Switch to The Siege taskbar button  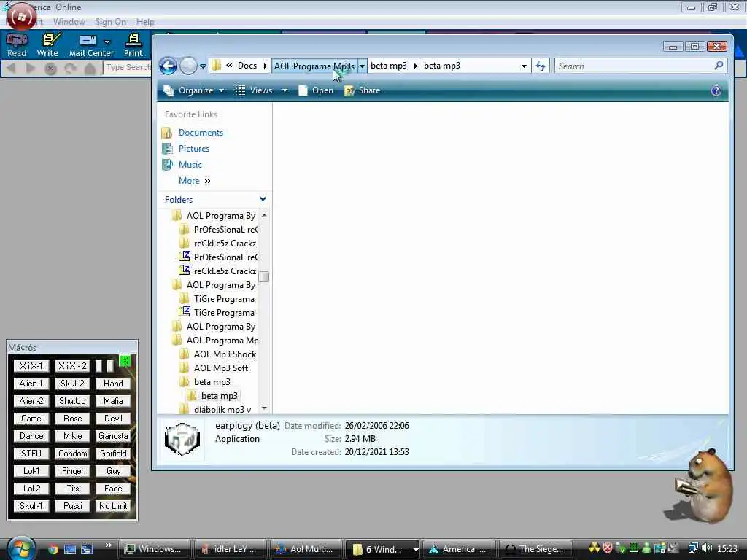point(535,549)
